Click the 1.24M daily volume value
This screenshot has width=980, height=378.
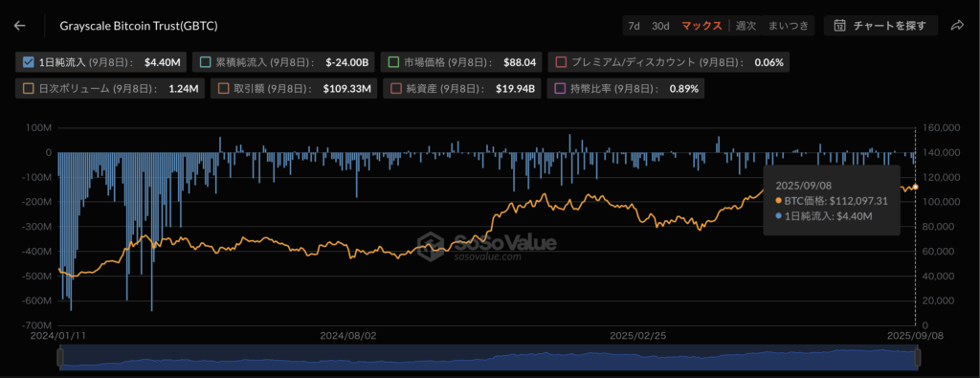click(x=183, y=89)
